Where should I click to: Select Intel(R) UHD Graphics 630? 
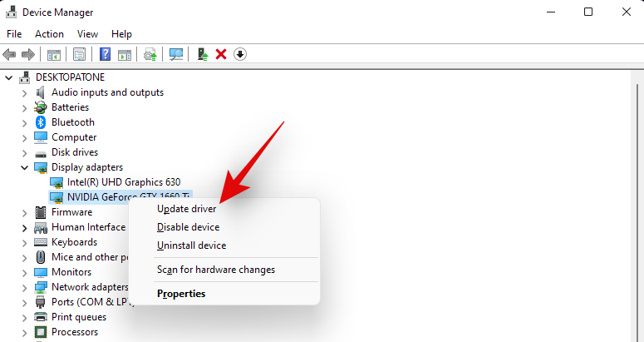[124, 182]
